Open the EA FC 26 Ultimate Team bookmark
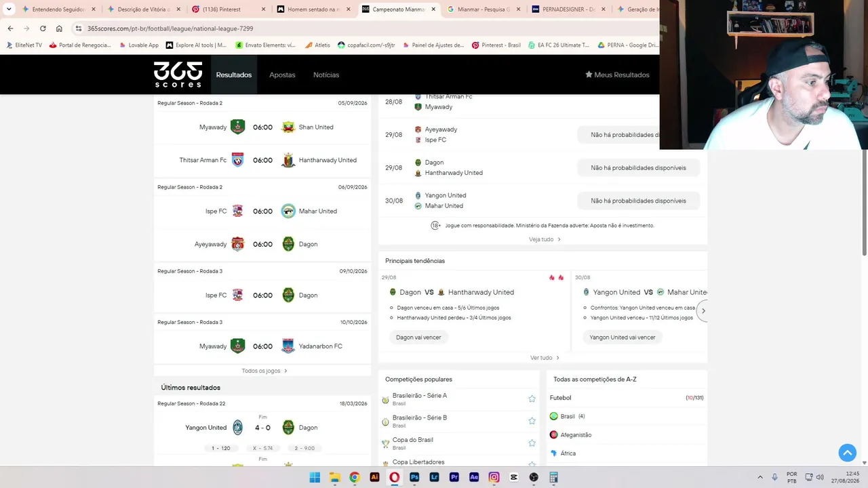The image size is (868, 488). tap(558, 45)
